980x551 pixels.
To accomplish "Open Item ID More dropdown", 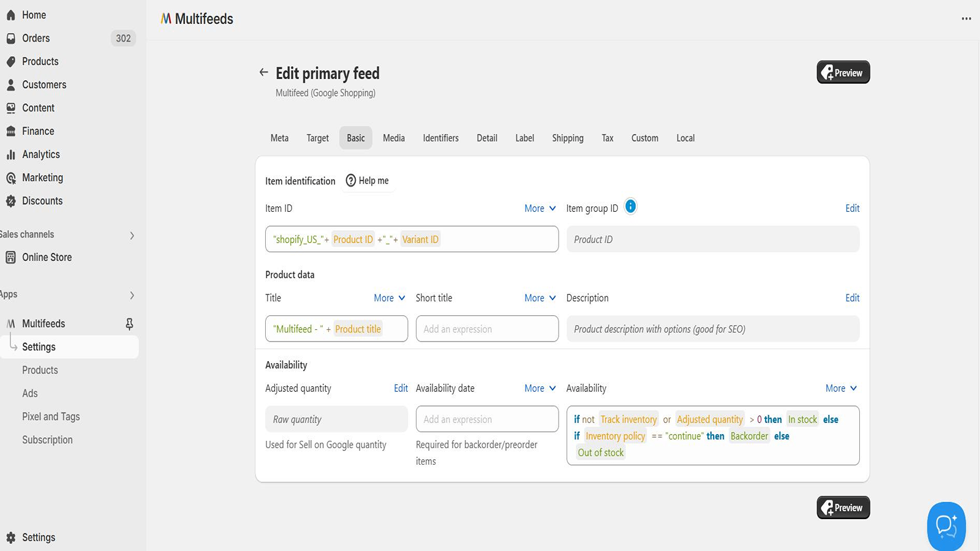I will click(540, 208).
